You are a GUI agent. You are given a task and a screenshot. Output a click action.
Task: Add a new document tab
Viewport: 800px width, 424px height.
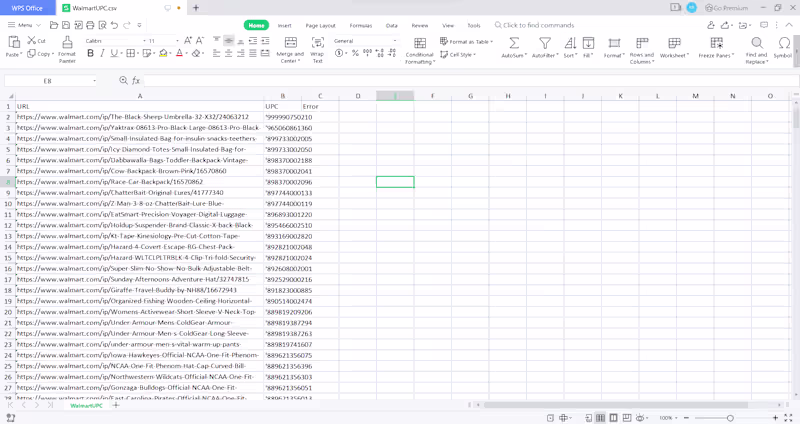(196, 8)
